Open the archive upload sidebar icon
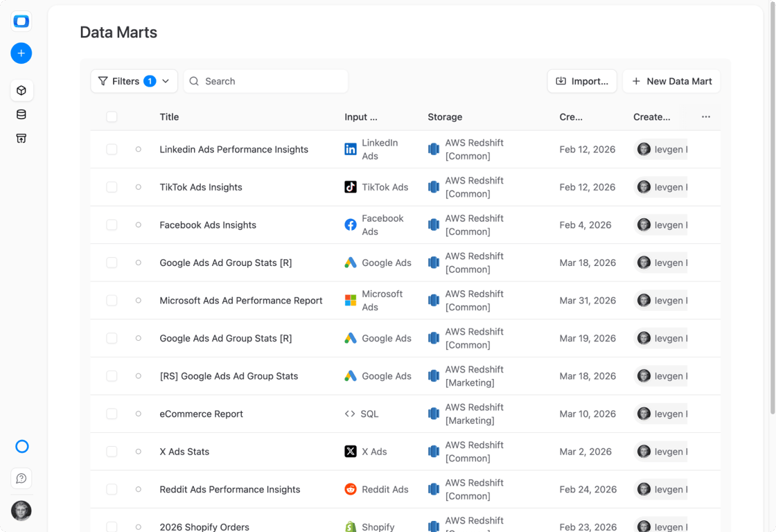The height and width of the screenshot is (532, 776). pos(21,138)
